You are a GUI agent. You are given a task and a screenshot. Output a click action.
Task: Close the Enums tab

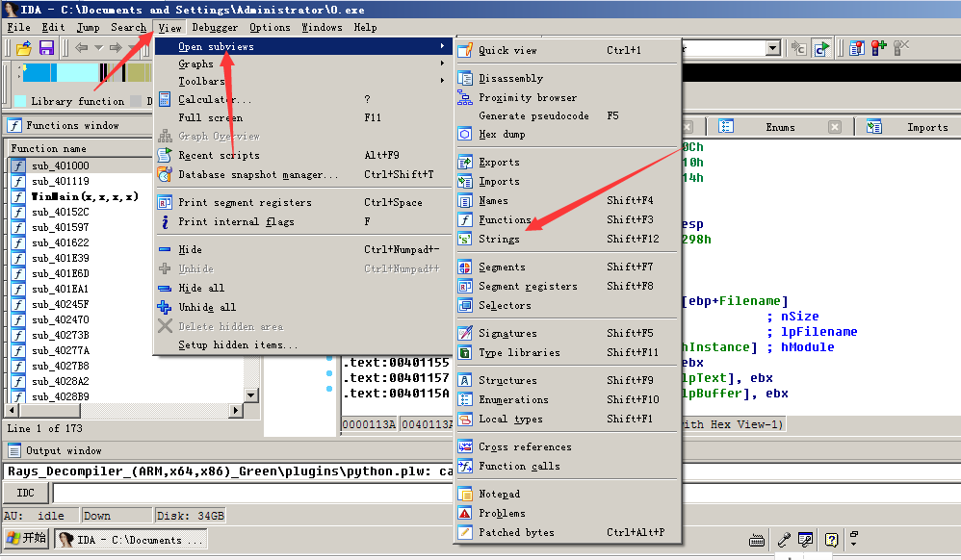(x=835, y=127)
